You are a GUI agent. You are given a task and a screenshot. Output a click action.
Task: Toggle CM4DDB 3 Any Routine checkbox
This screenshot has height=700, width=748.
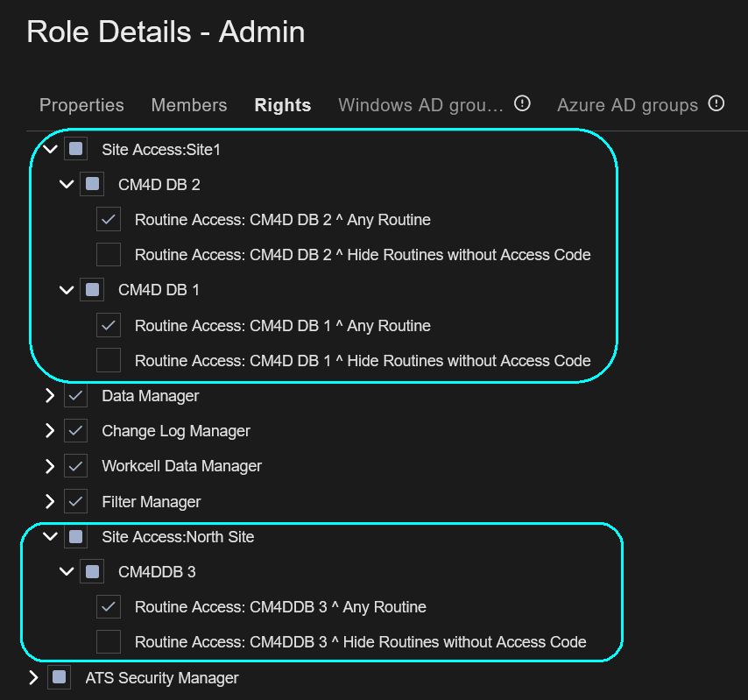click(109, 606)
